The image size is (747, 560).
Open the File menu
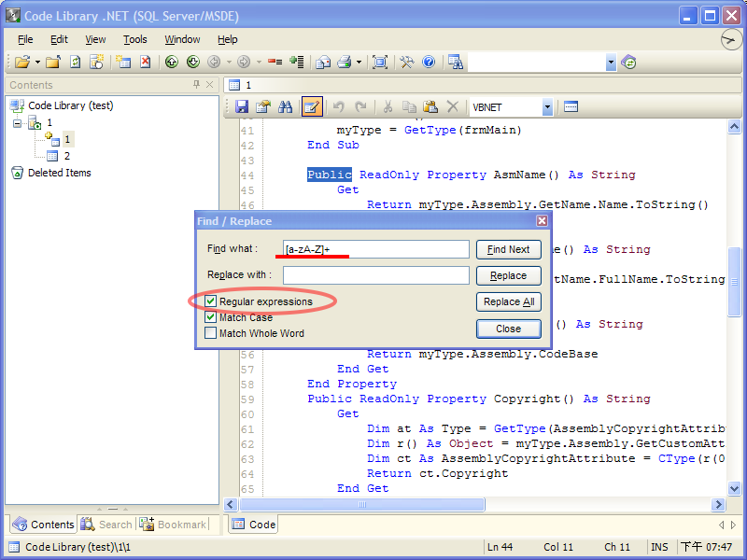[x=25, y=39]
